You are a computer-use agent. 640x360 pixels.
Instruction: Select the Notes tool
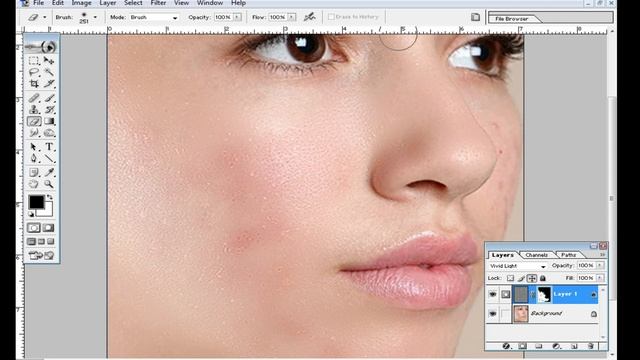pyautogui.click(x=34, y=172)
